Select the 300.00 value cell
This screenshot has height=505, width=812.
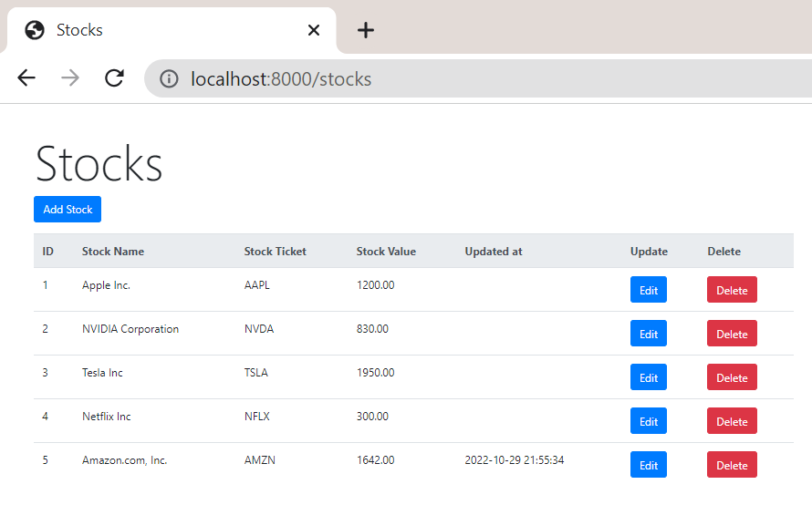372,417
